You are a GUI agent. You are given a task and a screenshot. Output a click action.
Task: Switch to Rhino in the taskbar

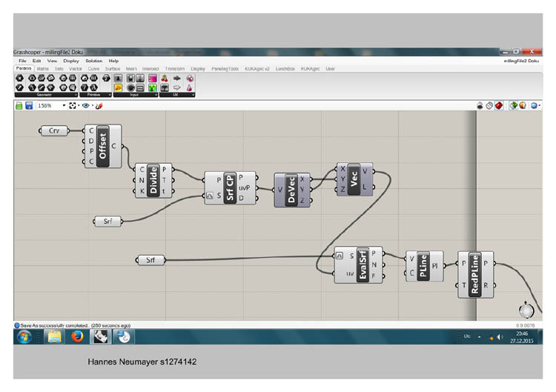pos(101,336)
